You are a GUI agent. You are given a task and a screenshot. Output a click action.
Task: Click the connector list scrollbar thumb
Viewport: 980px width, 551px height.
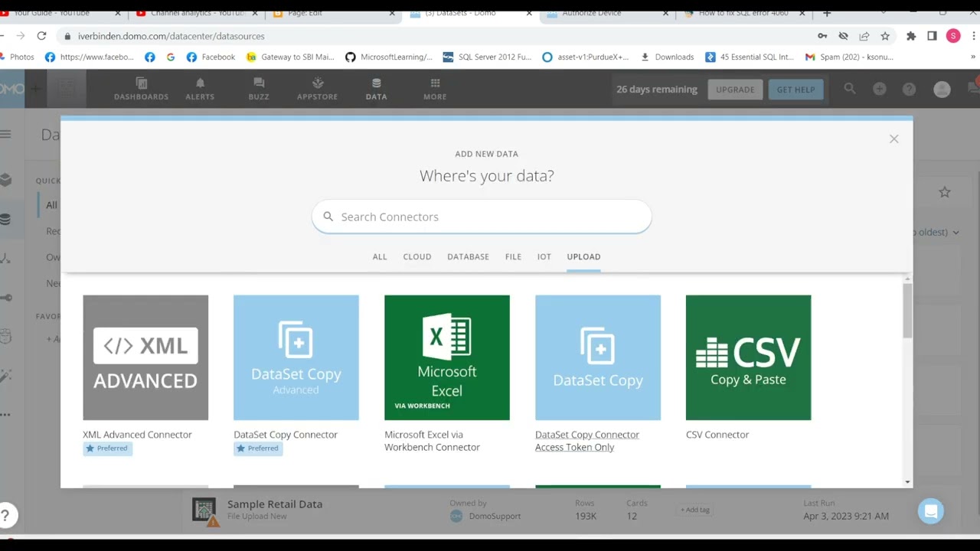[907, 310]
